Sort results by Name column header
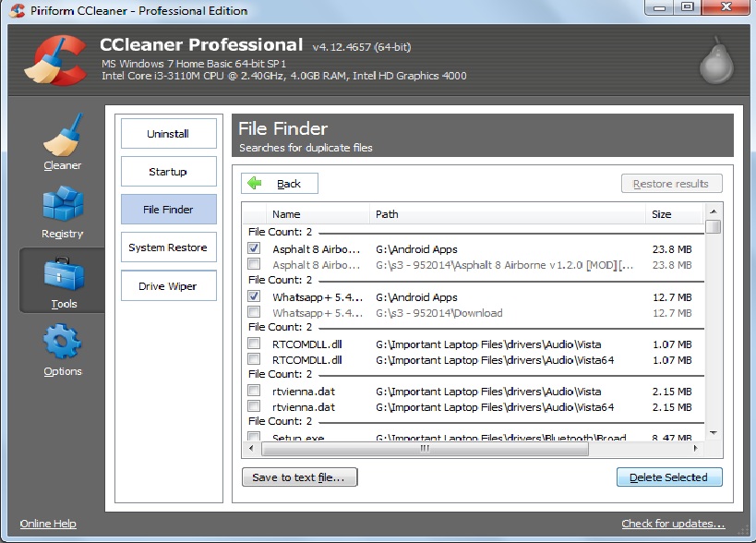Screen dimensions: 756x543 tap(318, 214)
